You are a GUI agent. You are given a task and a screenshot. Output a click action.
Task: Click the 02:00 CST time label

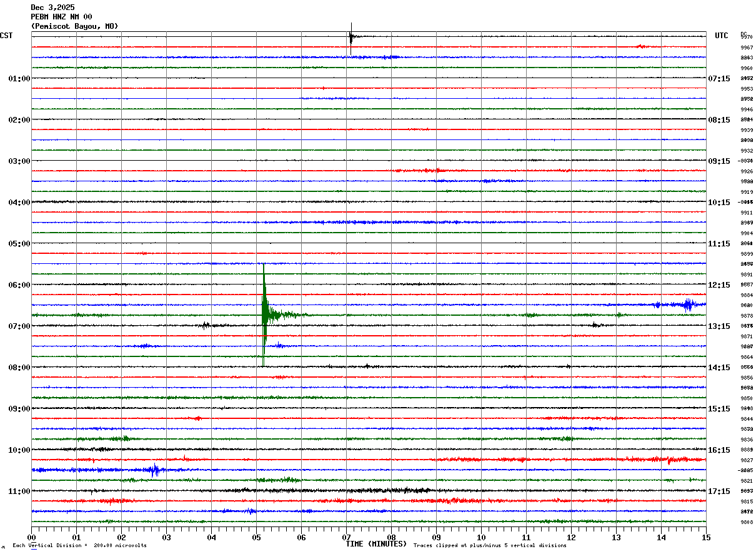tap(19, 120)
